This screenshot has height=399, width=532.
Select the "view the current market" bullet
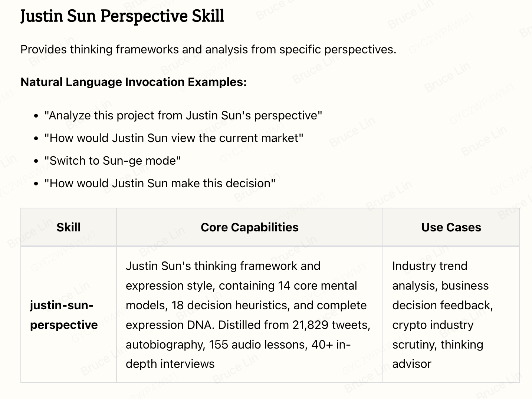[x=174, y=138]
